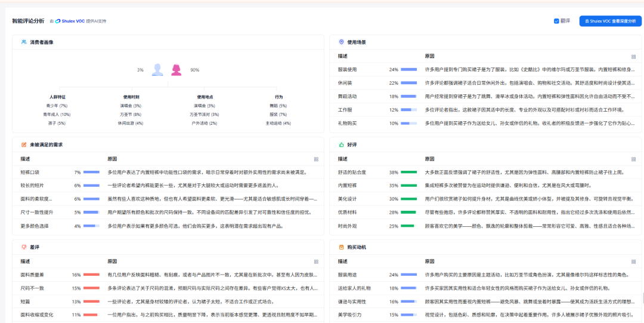The image size is (644, 323).
Task: Click the grid icon in 差评 table header
Action: coord(316,262)
